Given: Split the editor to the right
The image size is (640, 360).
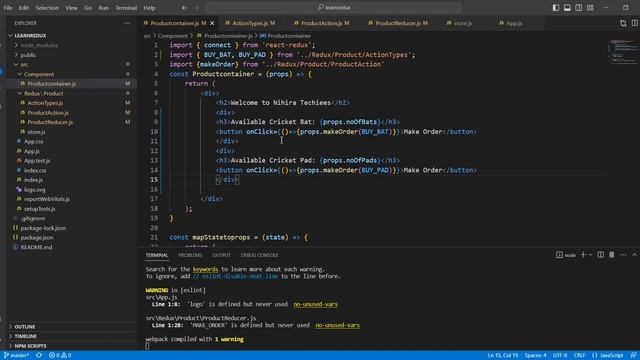Looking at the screenshot, I should [x=635, y=23].
